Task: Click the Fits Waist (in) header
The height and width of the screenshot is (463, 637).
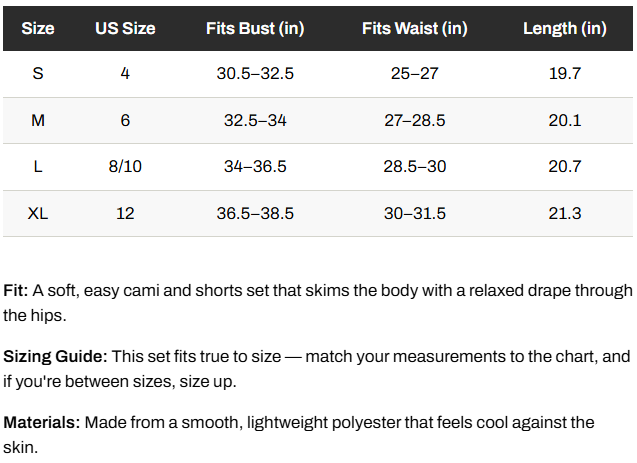Action: click(415, 28)
